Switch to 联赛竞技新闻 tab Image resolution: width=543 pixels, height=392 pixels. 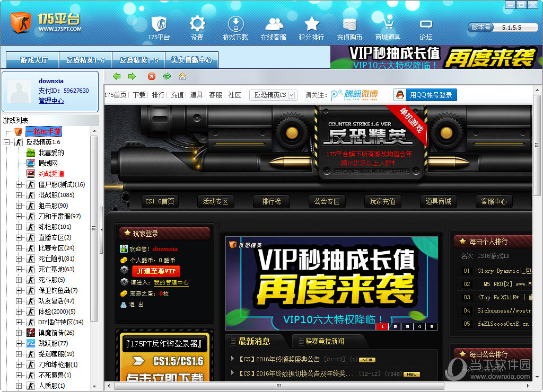click(325, 342)
